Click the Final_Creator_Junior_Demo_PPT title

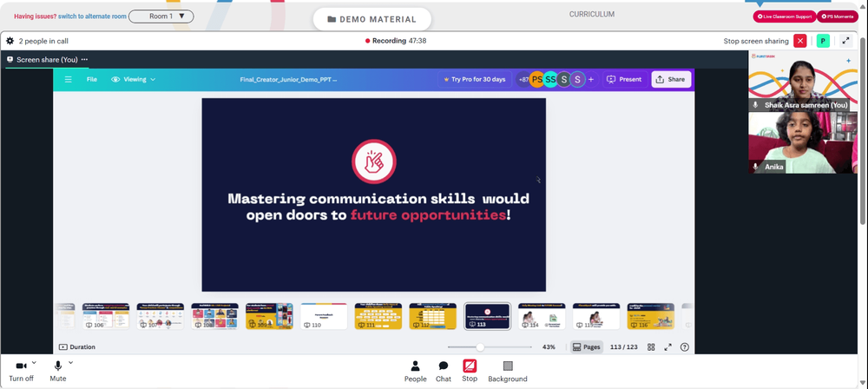point(288,79)
